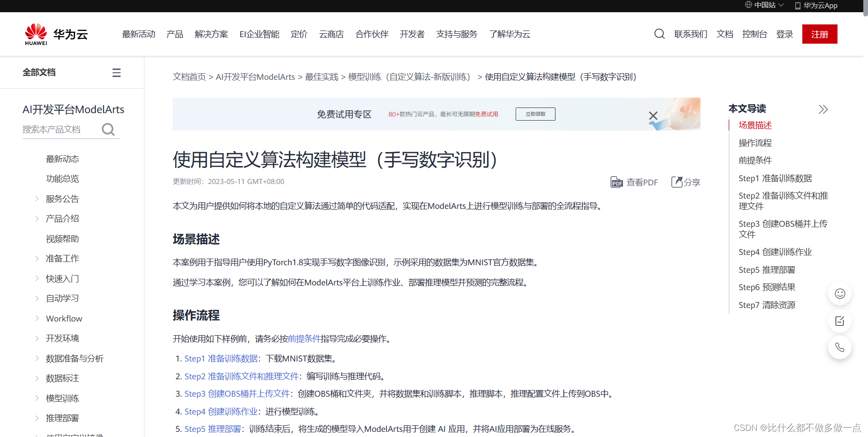
Task: Claim the trial via 立即领取
Action: click(x=535, y=114)
